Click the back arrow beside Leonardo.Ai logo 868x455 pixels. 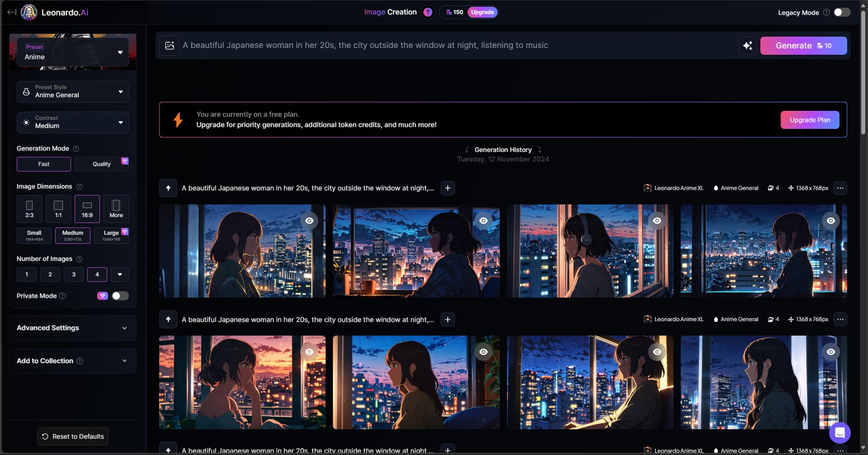point(12,12)
